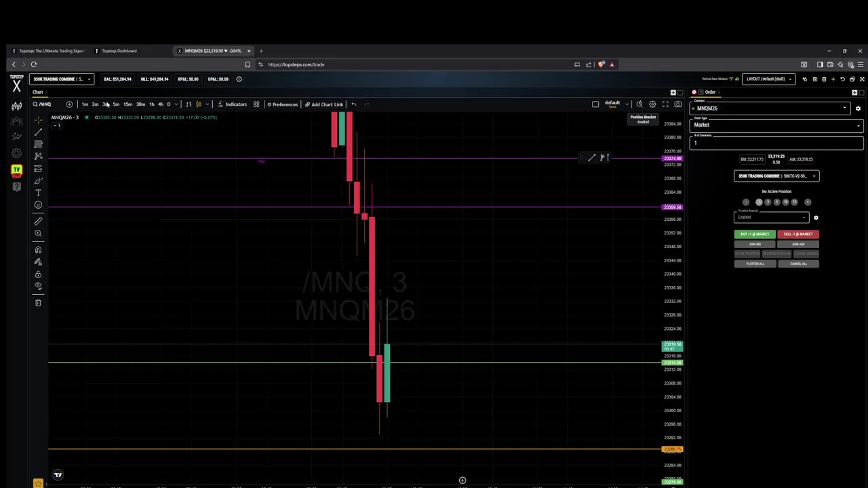Click SELL -1 @ MARKET button

tap(798, 234)
